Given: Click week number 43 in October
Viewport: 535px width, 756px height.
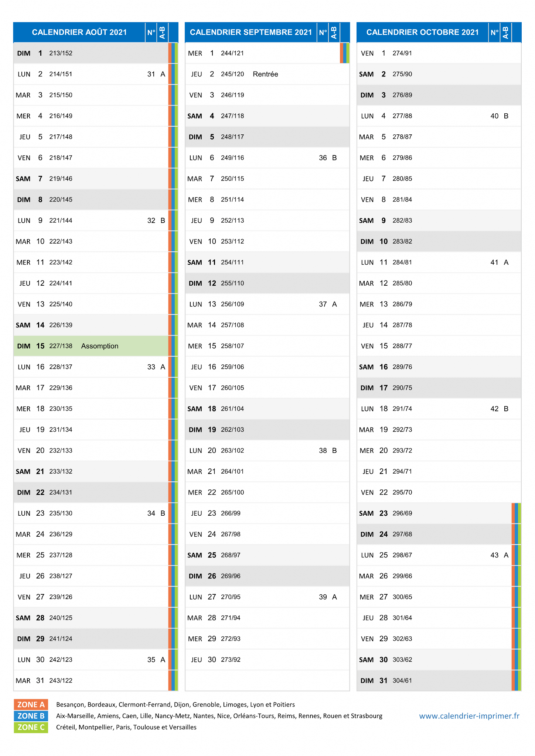Looking at the screenshot, I should pyautogui.click(x=494, y=555).
